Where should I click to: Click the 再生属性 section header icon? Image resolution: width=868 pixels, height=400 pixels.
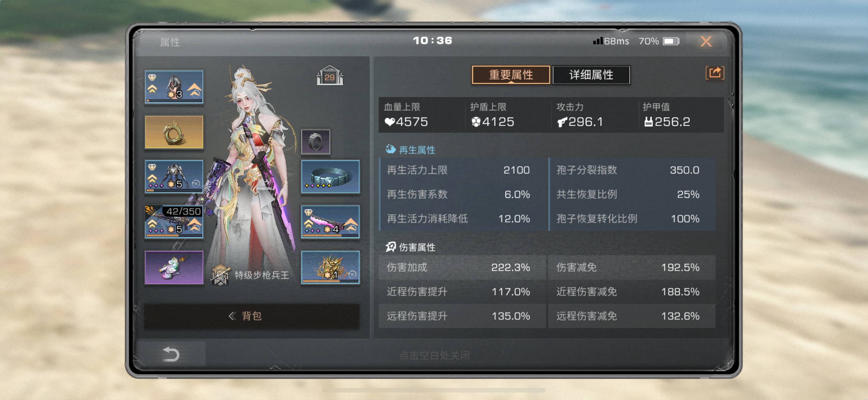coord(390,149)
